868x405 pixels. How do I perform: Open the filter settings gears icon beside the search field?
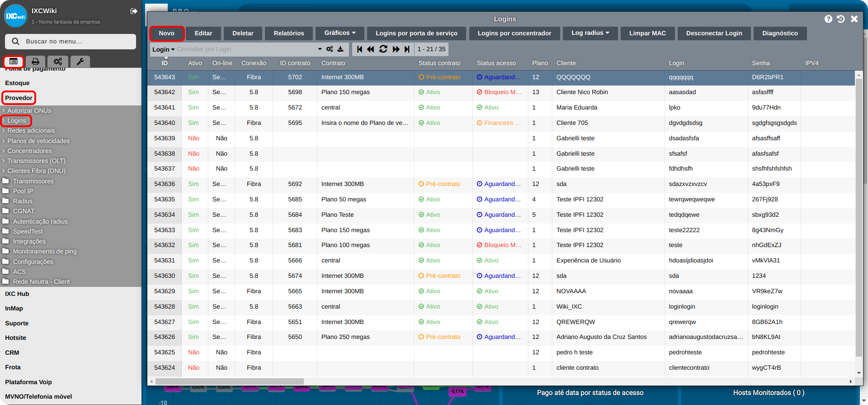330,49
